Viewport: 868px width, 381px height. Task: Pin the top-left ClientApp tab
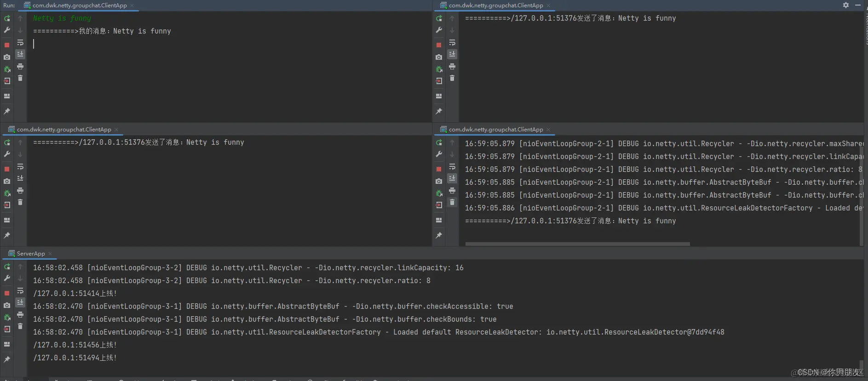point(7,111)
